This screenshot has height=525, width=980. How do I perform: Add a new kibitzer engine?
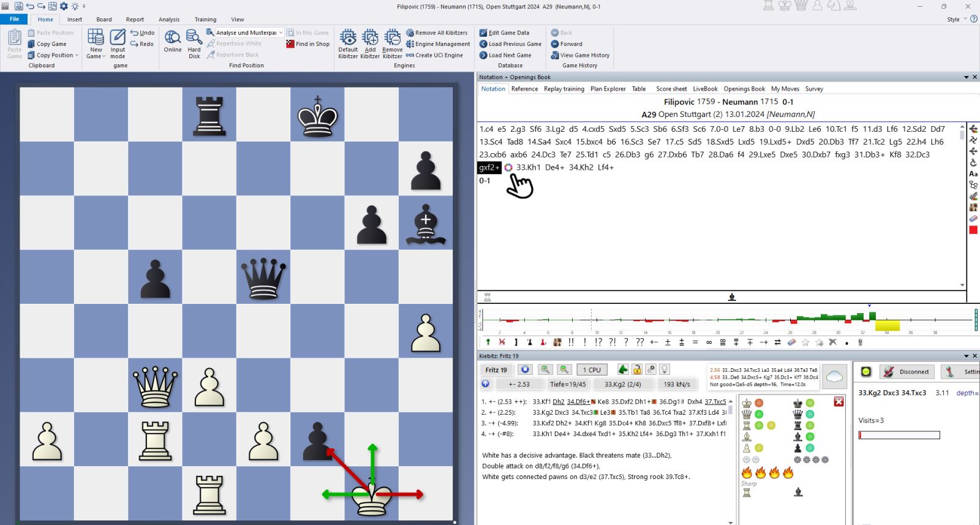click(x=370, y=43)
